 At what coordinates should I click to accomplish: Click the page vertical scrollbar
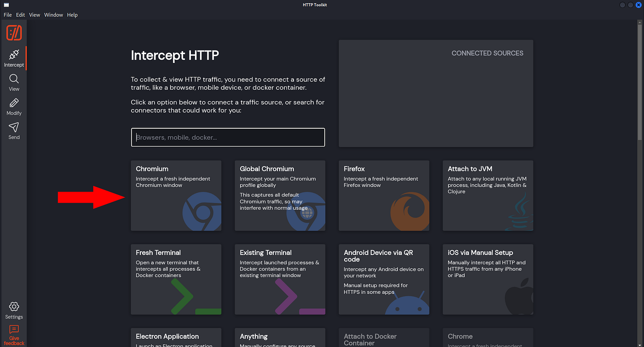[640, 83]
